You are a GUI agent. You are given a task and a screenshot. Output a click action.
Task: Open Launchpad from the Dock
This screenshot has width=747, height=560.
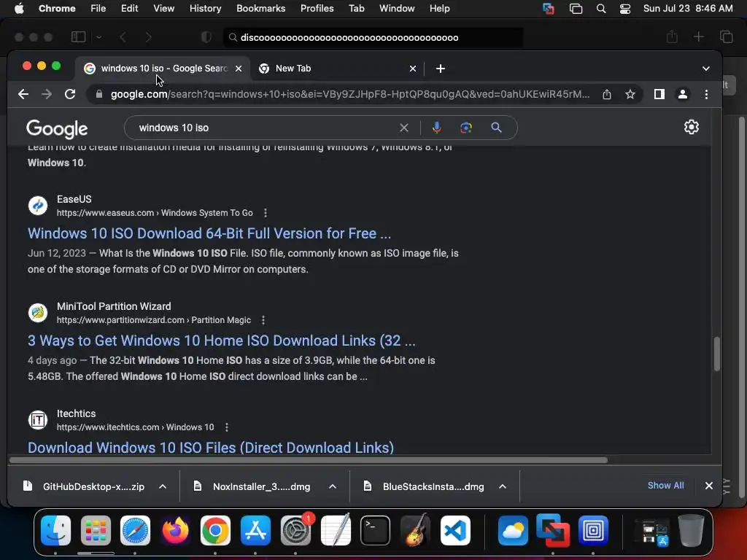coord(96,530)
